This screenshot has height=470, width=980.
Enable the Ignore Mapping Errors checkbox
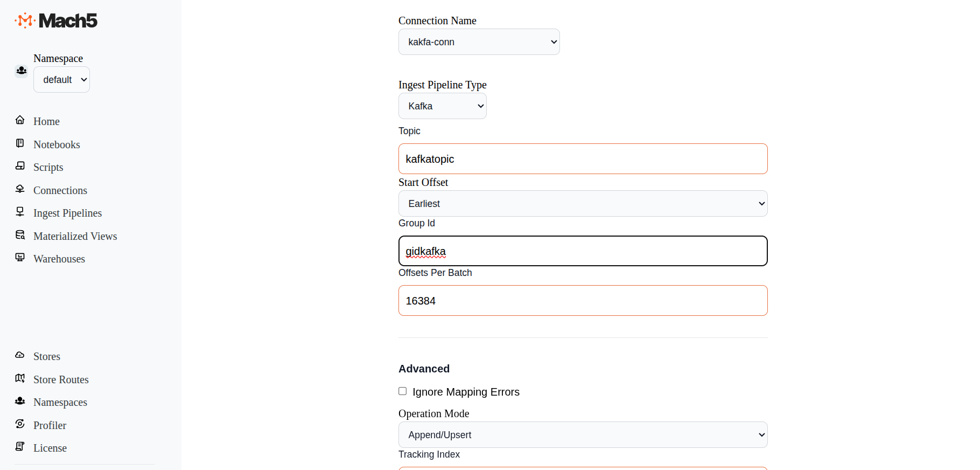402,391
